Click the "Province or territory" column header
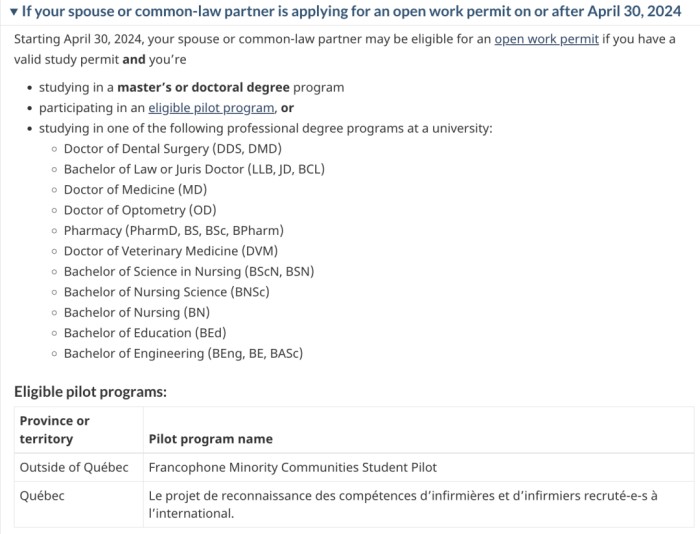 point(54,430)
